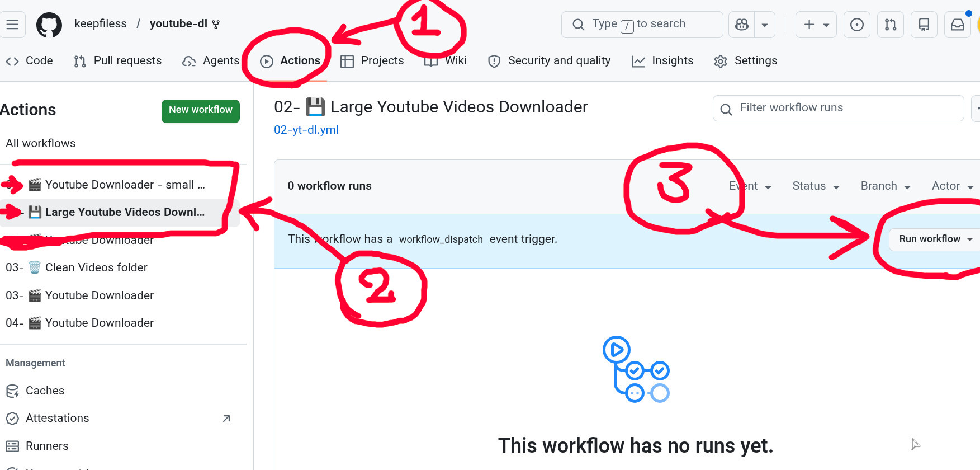This screenshot has width=980, height=470.
Task: Expand the Branch filter dropdown
Action: click(886, 186)
